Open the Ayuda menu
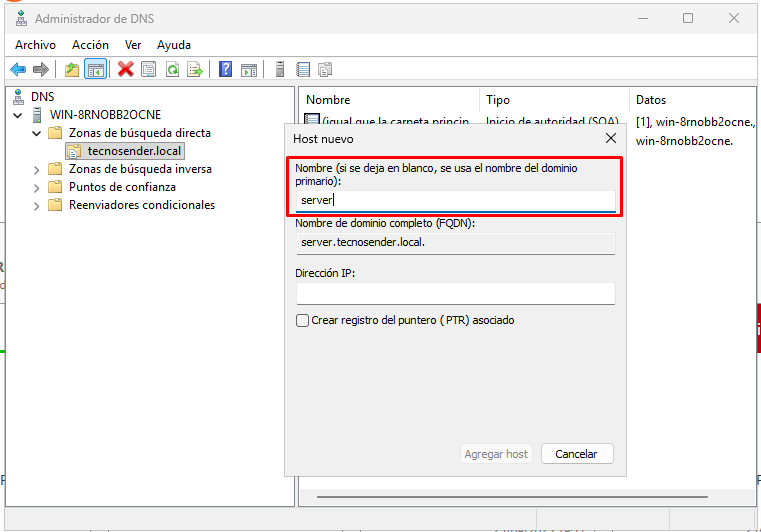 [174, 45]
